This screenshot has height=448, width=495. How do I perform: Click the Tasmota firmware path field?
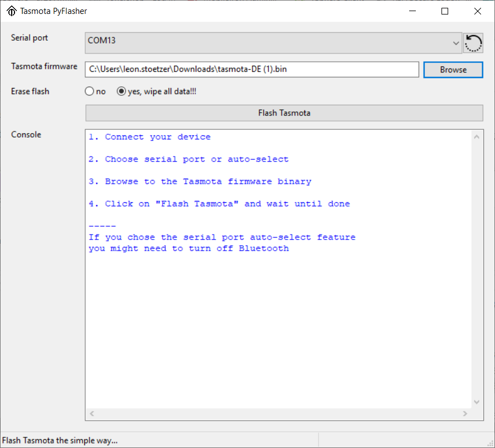pos(251,70)
